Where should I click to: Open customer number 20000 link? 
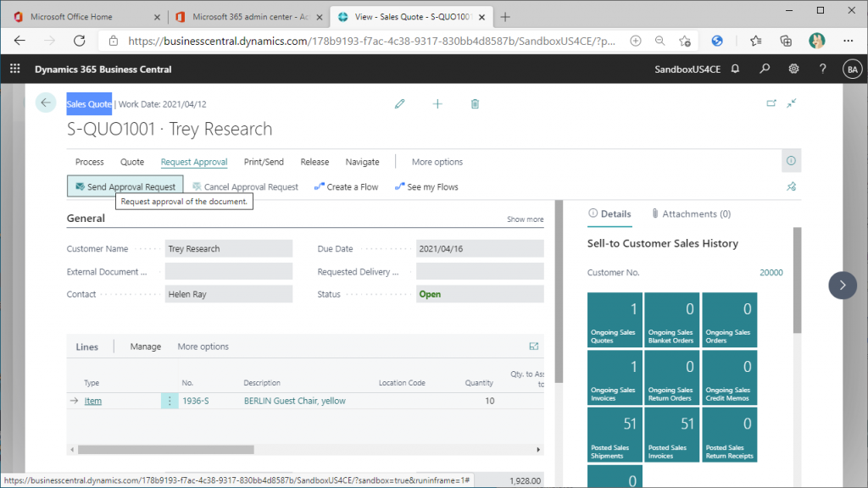(771, 273)
